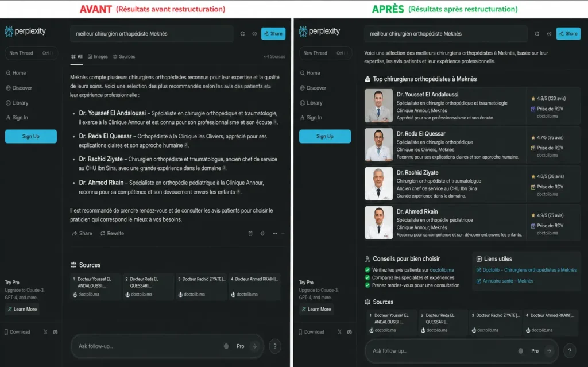Click Dr. Ahmed Rkain's photo thumbnail
This screenshot has width=588, height=367.
(x=379, y=222)
